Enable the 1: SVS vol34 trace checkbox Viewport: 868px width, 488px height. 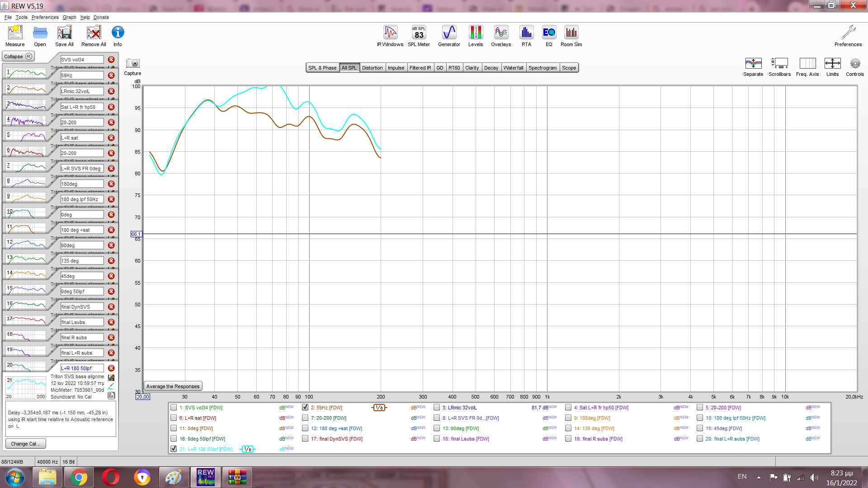coord(174,407)
